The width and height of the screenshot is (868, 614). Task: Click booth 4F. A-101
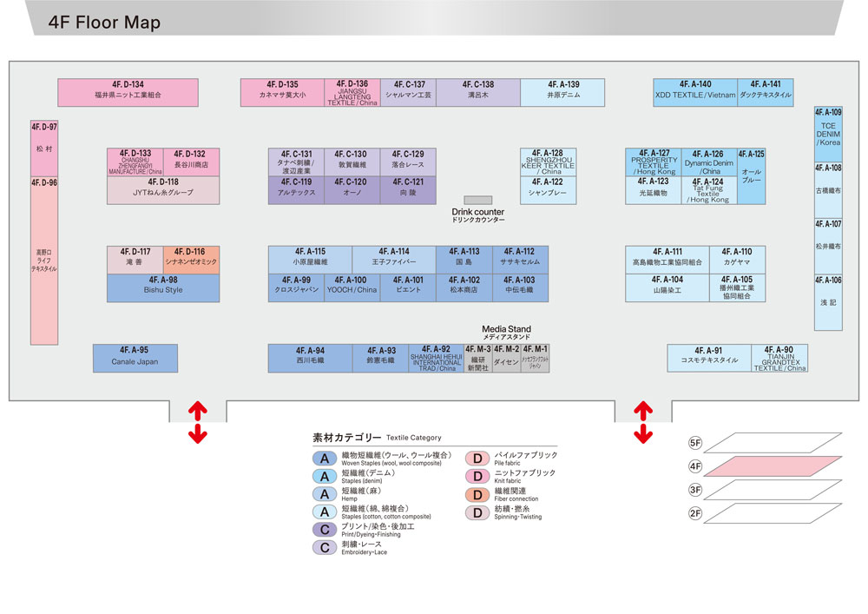[x=408, y=288]
